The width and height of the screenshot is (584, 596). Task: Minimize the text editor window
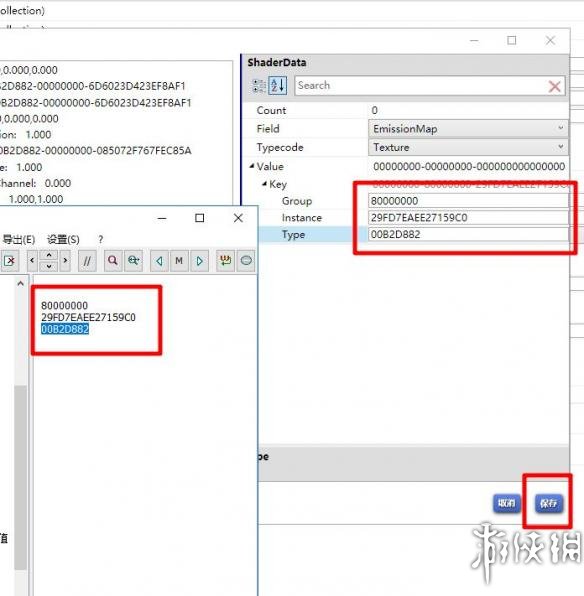162,218
